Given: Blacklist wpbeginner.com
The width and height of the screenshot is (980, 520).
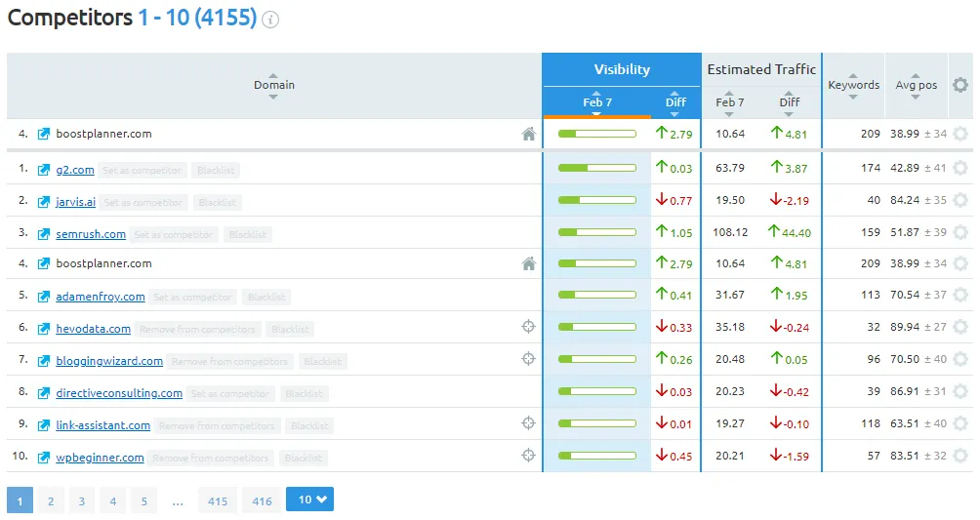Looking at the screenshot, I should [304, 459].
